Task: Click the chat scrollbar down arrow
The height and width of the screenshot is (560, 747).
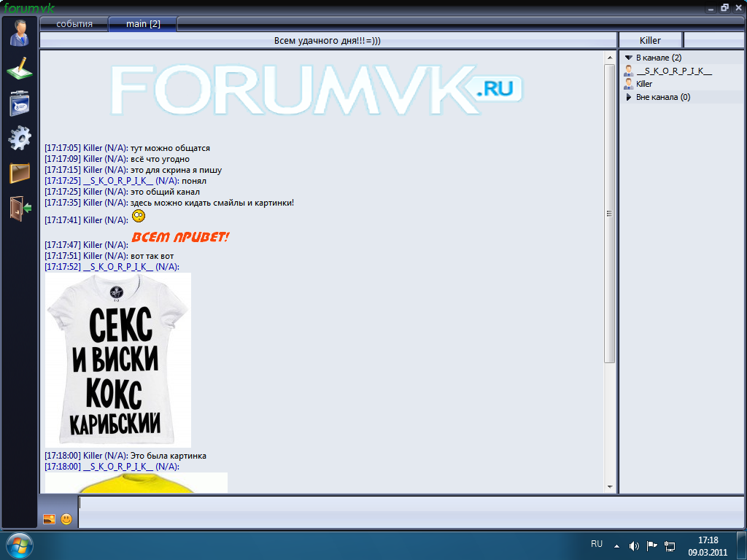Action: pyautogui.click(x=610, y=487)
